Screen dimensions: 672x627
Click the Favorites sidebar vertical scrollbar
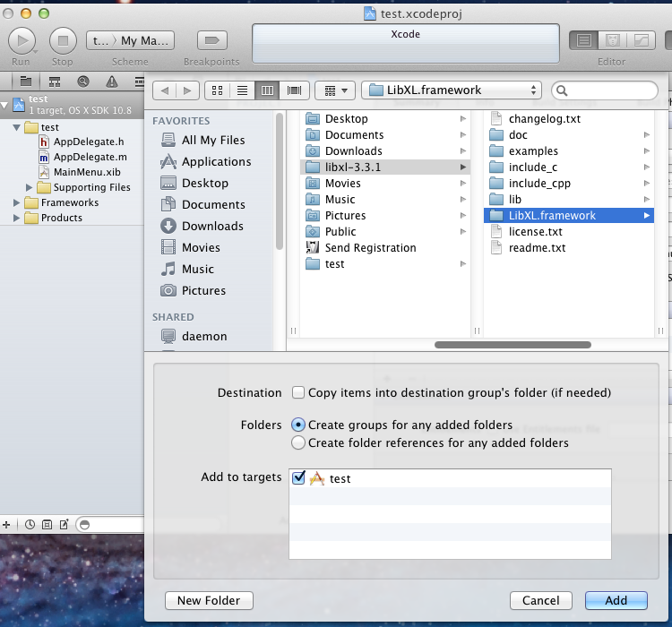[280, 181]
